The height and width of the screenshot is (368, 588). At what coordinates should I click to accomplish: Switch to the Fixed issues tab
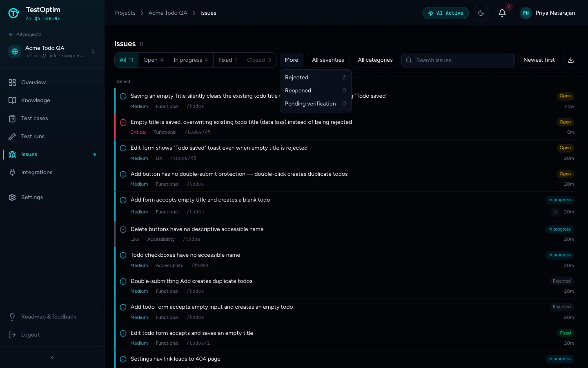[x=227, y=60]
